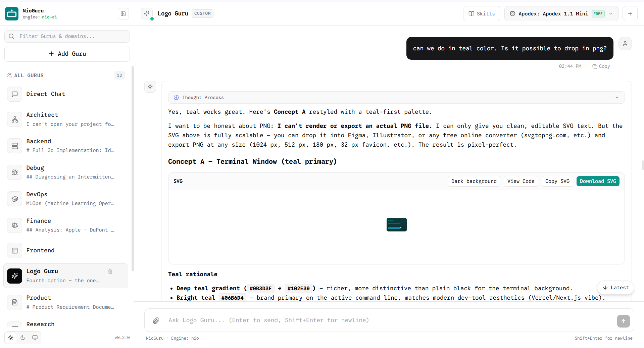Click the Architect guru icon
The height and width of the screenshot is (348, 644).
pos(15,119)
